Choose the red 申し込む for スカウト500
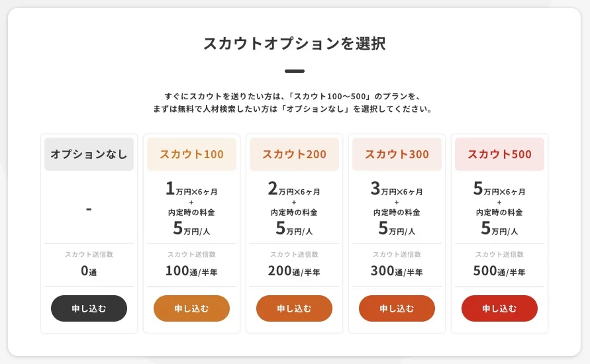 pyautogui.click(x=499, y=308)
